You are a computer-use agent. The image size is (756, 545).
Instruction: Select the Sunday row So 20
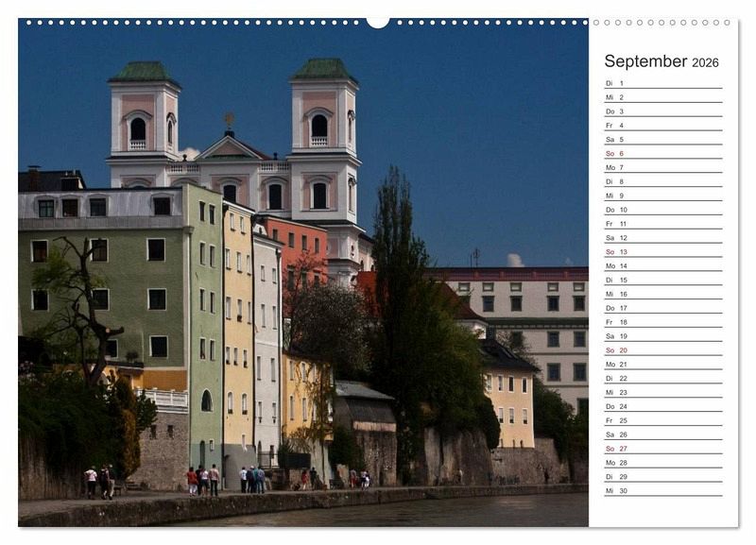(663, 350)
